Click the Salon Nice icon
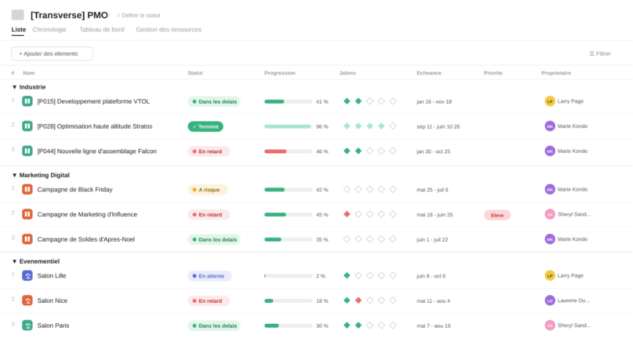 pyautogui.click(x=27, y=300)
